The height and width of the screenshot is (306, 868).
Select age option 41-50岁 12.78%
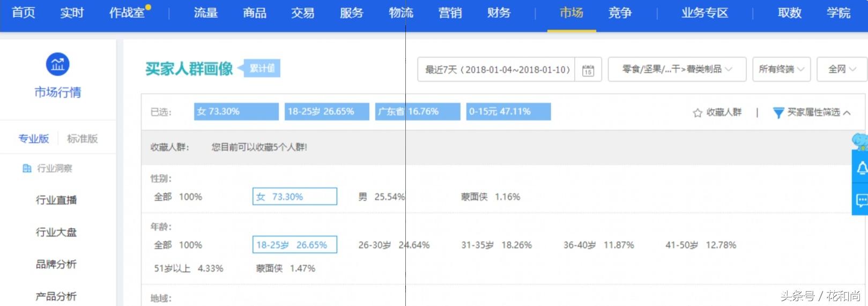(701, 245)
